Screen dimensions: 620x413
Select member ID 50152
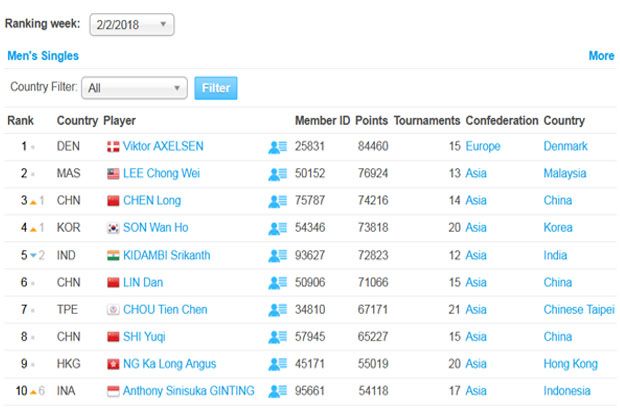tap(310, 173)
